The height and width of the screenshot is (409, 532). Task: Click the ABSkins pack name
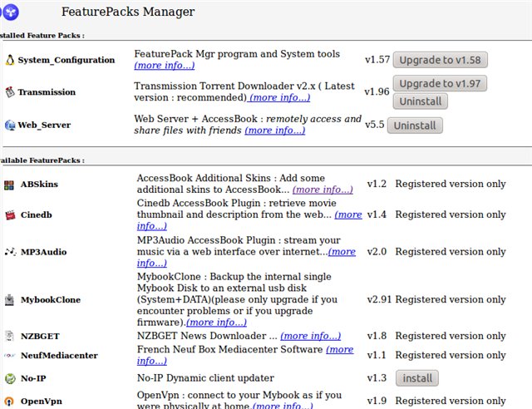click(x=39, y=185)
